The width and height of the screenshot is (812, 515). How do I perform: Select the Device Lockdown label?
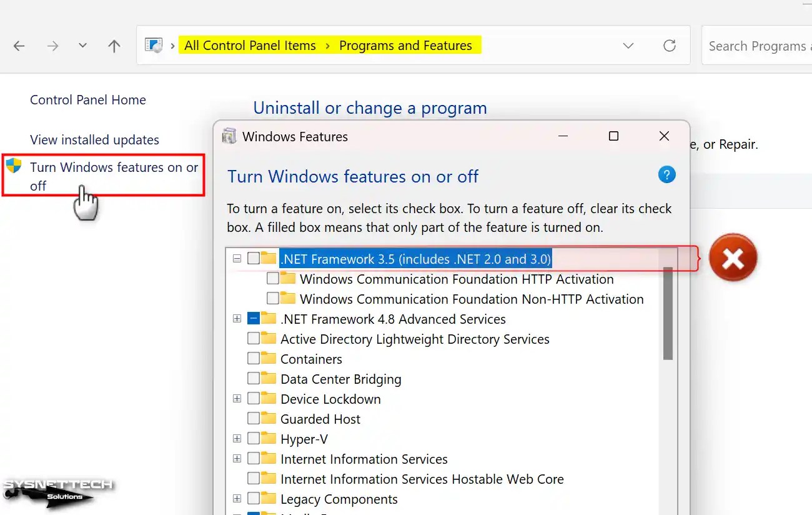tap(330, 399)
